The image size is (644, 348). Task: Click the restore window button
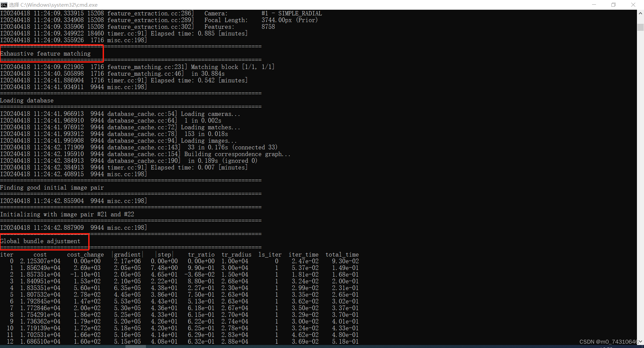click(613, 5)
